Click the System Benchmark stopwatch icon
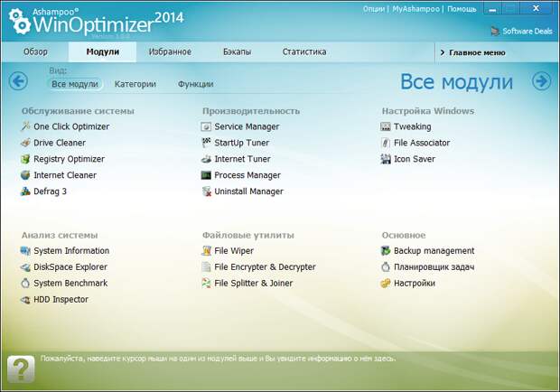This screenshot has width=560, height=392. [x=25, y=283]
